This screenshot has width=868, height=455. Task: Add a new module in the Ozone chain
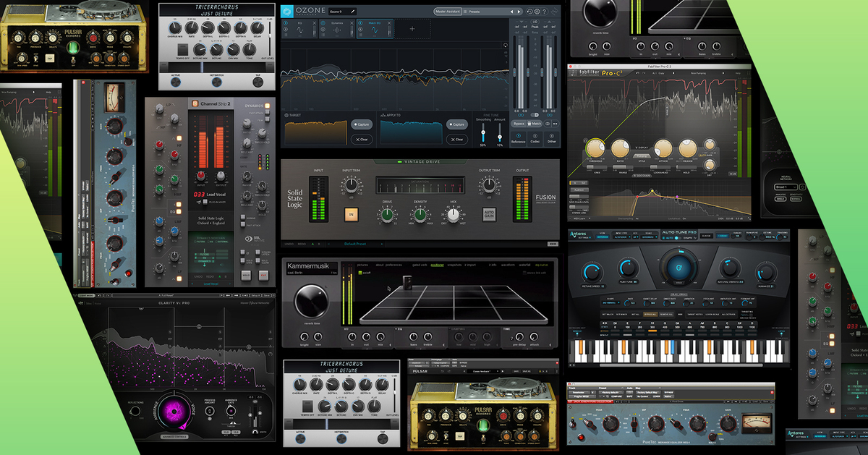click(x=412, y=29)
